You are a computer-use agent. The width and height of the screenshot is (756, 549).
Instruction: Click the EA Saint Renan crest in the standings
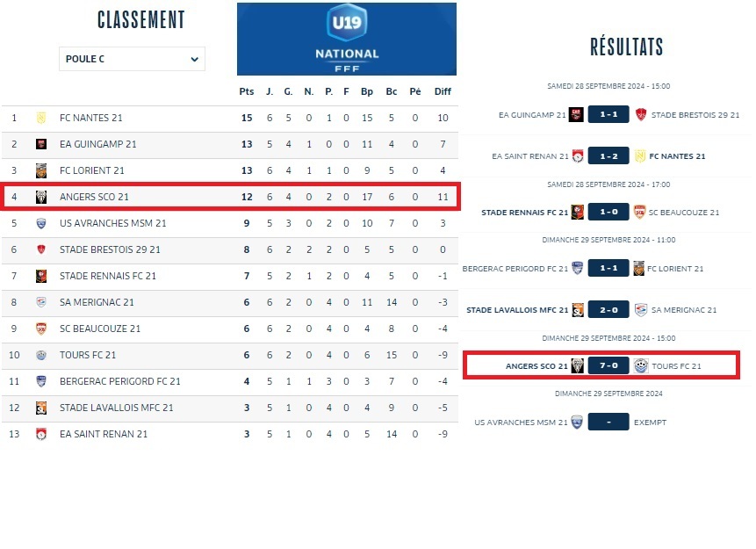41,434
